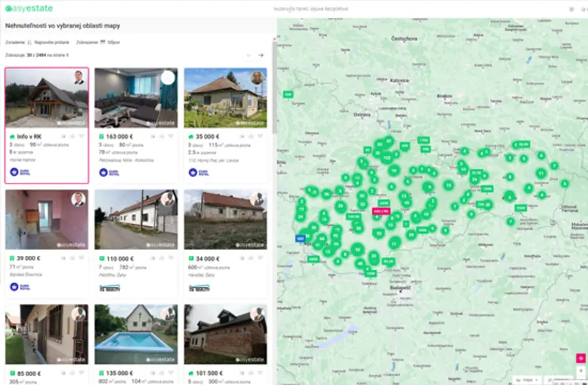The width and height of the screenshot is (588, 385).
Task: Click the listings panel vertical scrollbar
Action: click(274, 86)
